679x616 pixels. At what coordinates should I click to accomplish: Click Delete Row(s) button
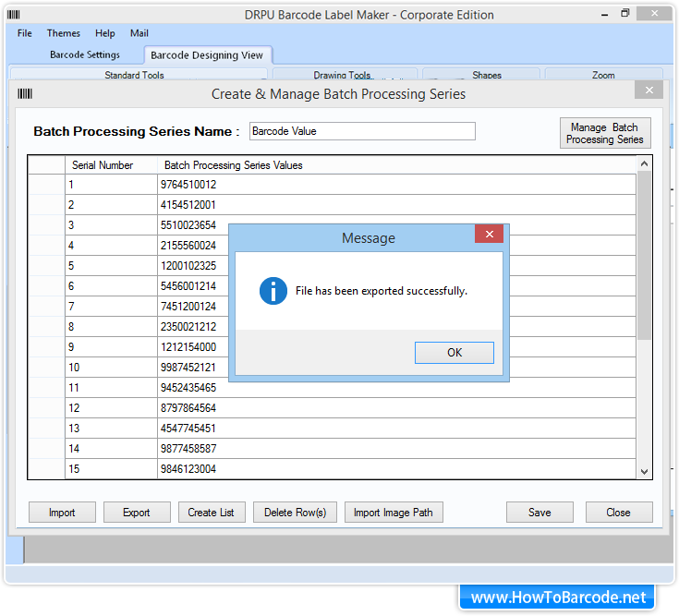(295, 513)
